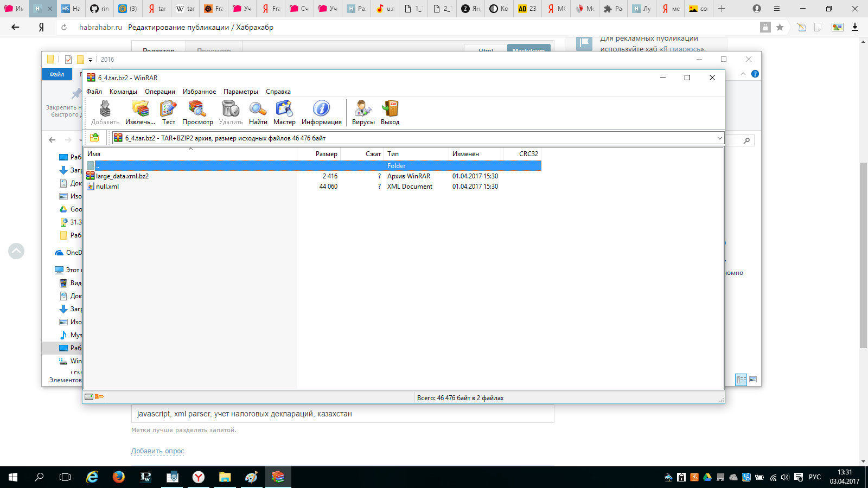Viewport: 868px width, 488px height.
Task: Select file name null.xml
Action: (x=107, y=187)
